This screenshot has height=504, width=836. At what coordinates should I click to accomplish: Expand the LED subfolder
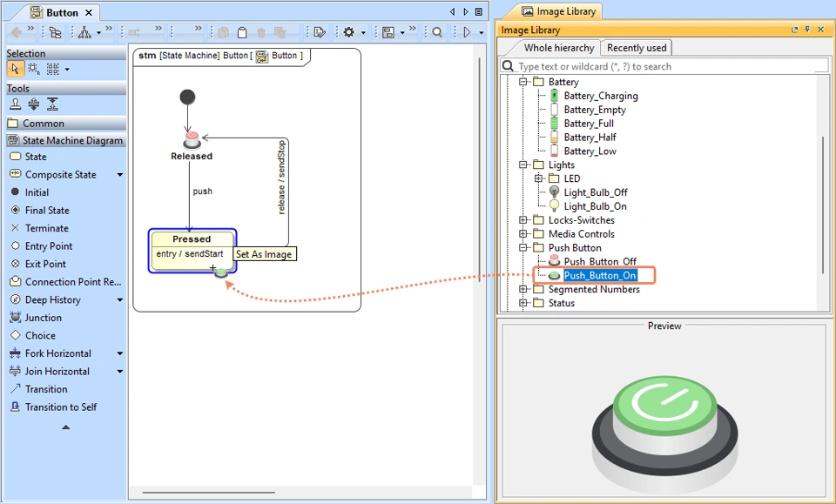click(539, 178)
